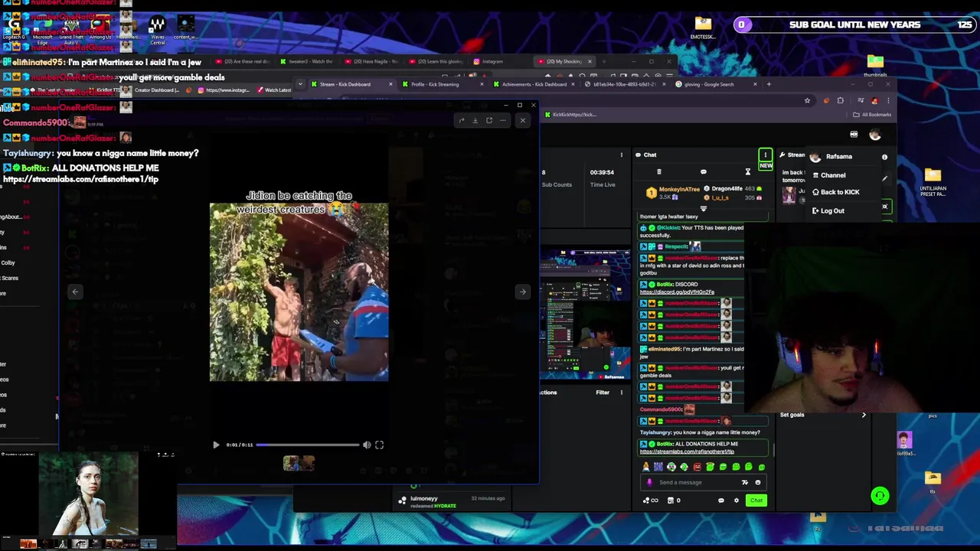
Task: Click the green Chat send button
Action: 756,500
